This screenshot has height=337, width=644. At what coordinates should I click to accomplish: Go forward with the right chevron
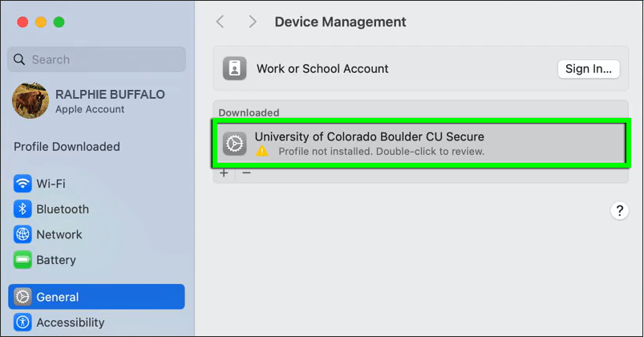253,22
